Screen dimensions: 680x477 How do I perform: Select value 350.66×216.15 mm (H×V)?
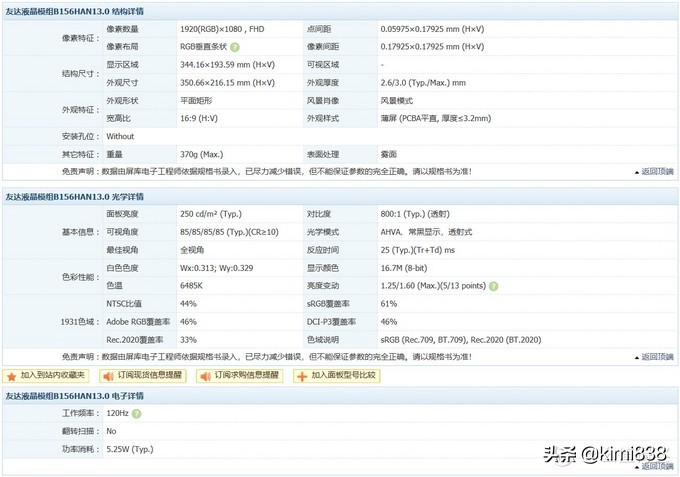click(x=227, y=83)
